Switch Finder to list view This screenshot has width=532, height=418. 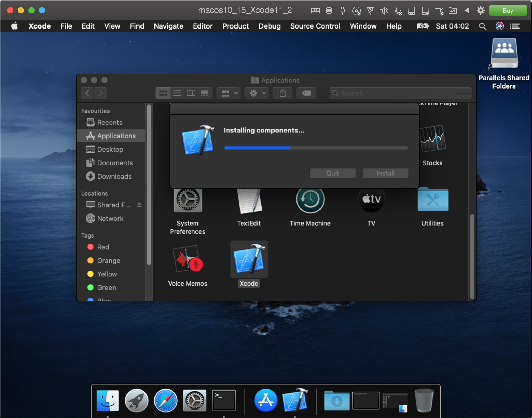coord(177,93)
